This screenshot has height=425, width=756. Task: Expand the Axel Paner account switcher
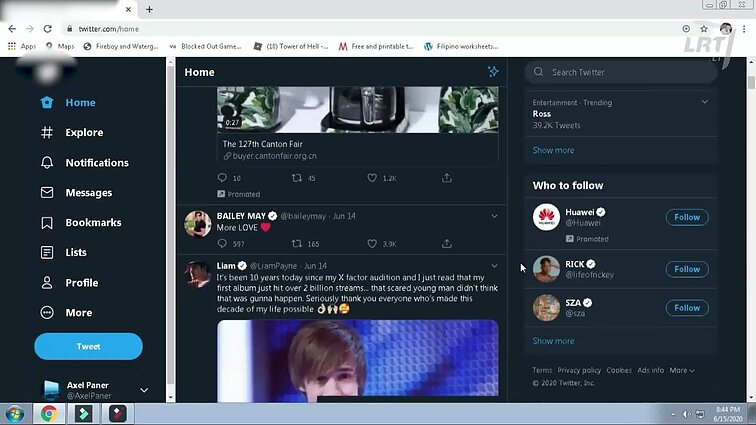[144, 390]
